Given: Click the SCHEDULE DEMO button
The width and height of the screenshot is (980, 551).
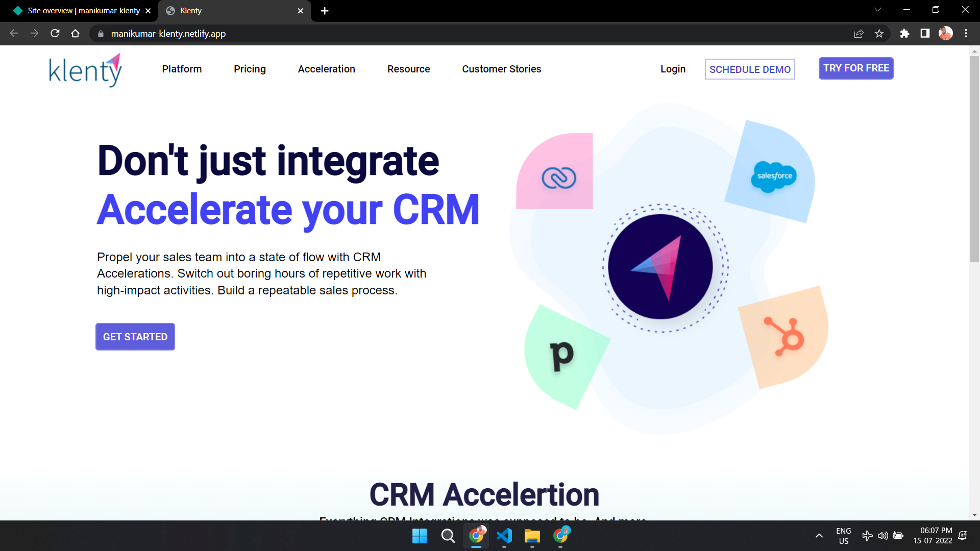Looking at the screenshot, I should coord(750,69).
